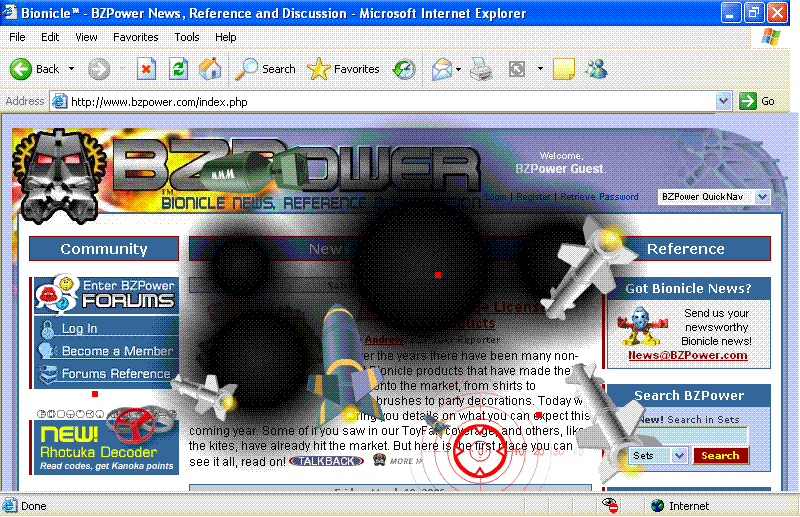
Task: Click the grey Forward arrow button
Action: click(98, 69)
